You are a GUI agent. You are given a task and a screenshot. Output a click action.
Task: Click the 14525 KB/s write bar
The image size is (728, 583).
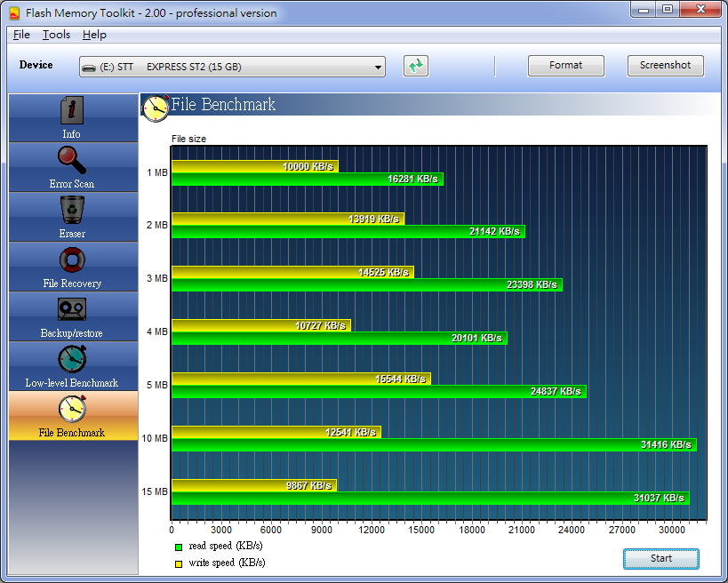click(293, 273)
